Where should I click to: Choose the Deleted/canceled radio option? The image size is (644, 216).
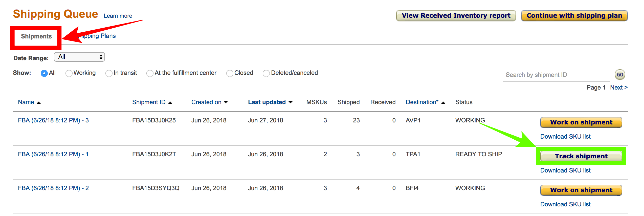coord(266,73)
